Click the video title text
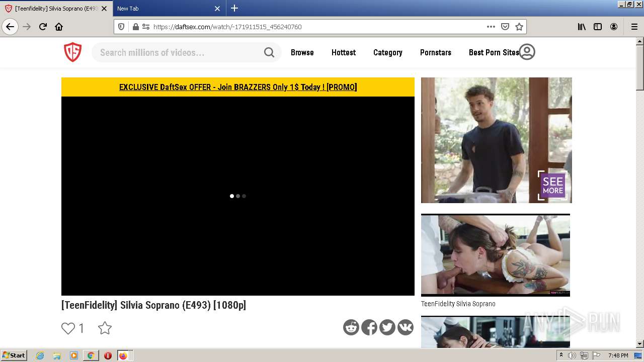Viewport: 644px width, 362px height. click(x=153, y=305)
